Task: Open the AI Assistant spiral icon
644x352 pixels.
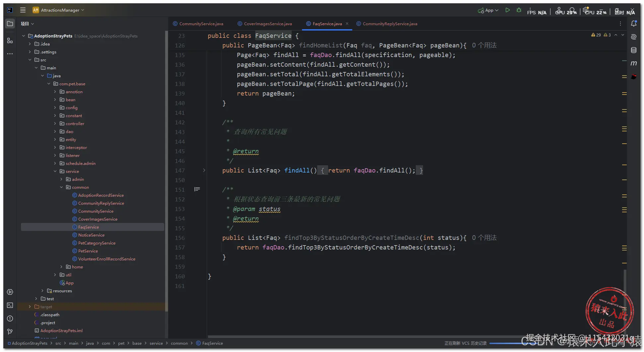Action: coord(634,37)
